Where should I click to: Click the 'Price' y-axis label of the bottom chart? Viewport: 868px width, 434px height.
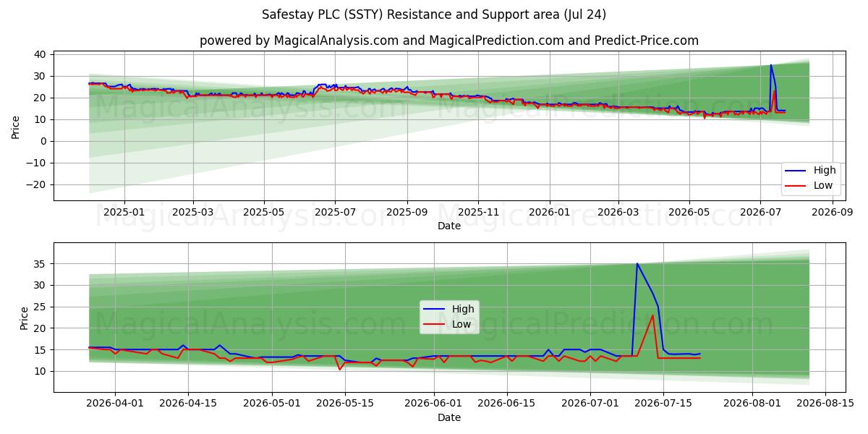tap(25, 318)
